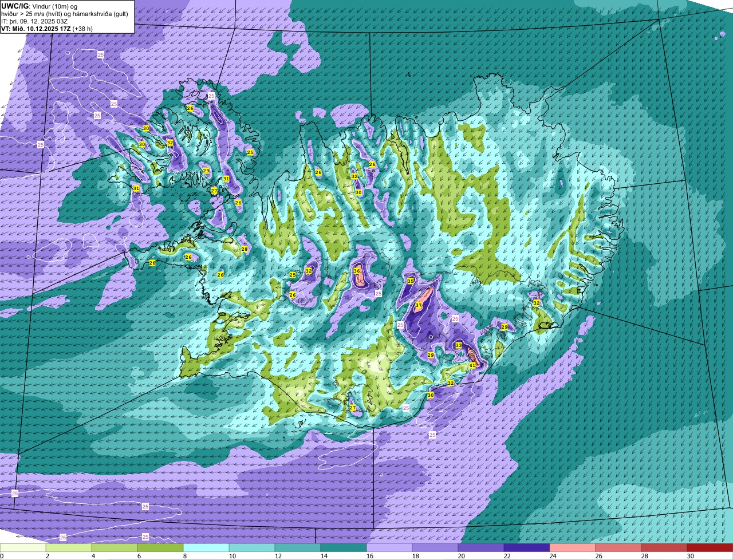Screen dimensions: 733x560
Task: Click the yellow peak gust label 35
Action: pos(411,281)
